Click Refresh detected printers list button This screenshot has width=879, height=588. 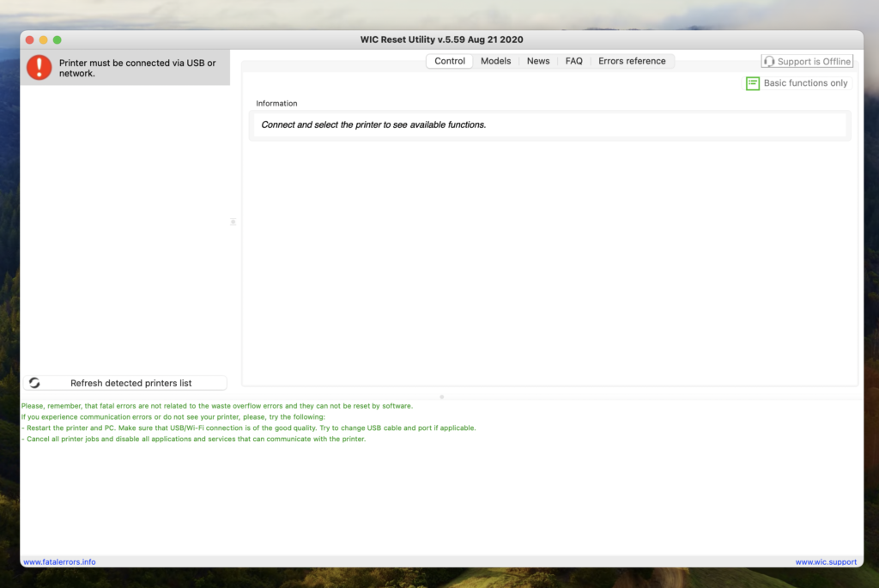(125, 383)
